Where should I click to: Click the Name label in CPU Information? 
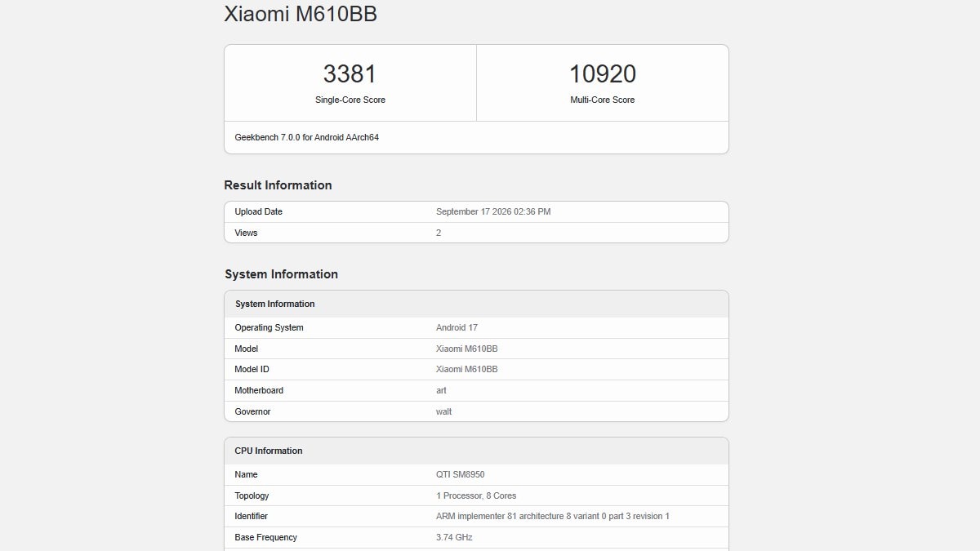[x=246, y=474]
